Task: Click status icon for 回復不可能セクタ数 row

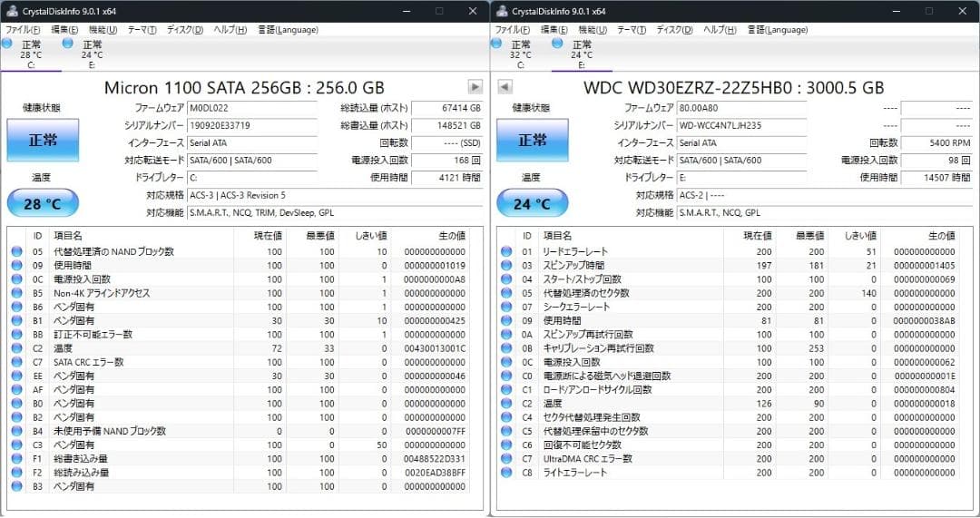Action: coord(506,445)
